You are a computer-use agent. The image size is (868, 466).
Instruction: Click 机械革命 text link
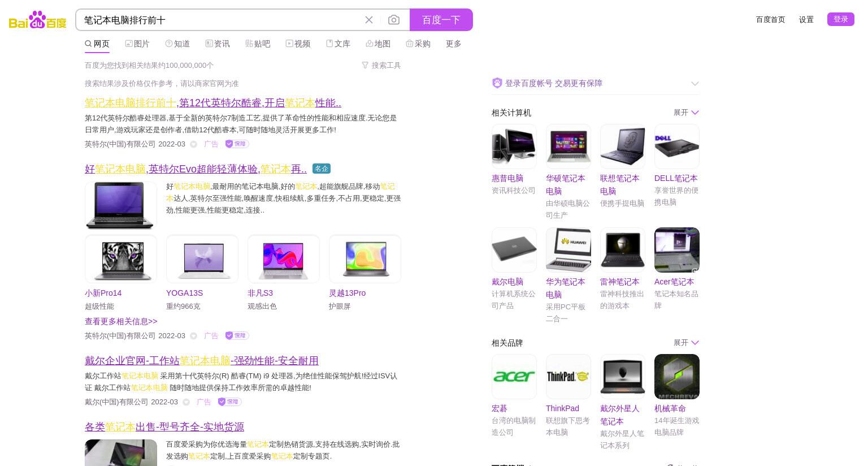[670, 408]
